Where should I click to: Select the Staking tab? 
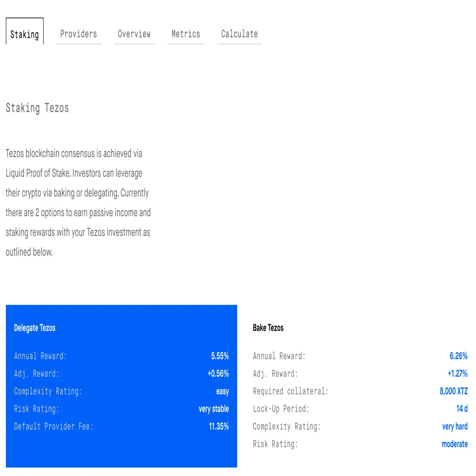25,32
